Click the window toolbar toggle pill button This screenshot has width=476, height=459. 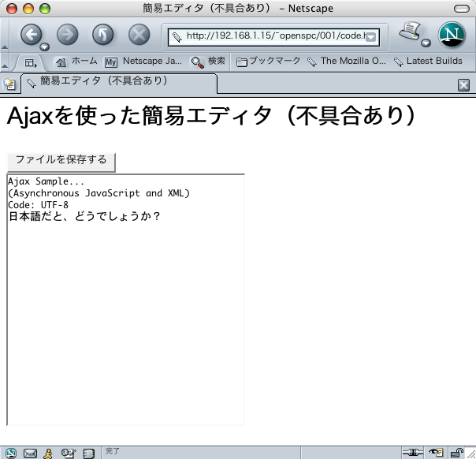coord(462,9)
